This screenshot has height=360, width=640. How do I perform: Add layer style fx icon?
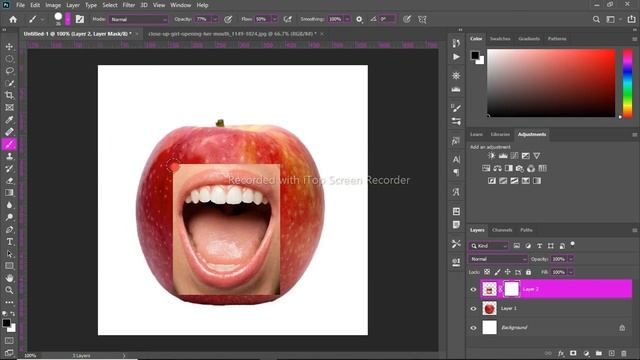pyautogui.click(x=561, y=353)
